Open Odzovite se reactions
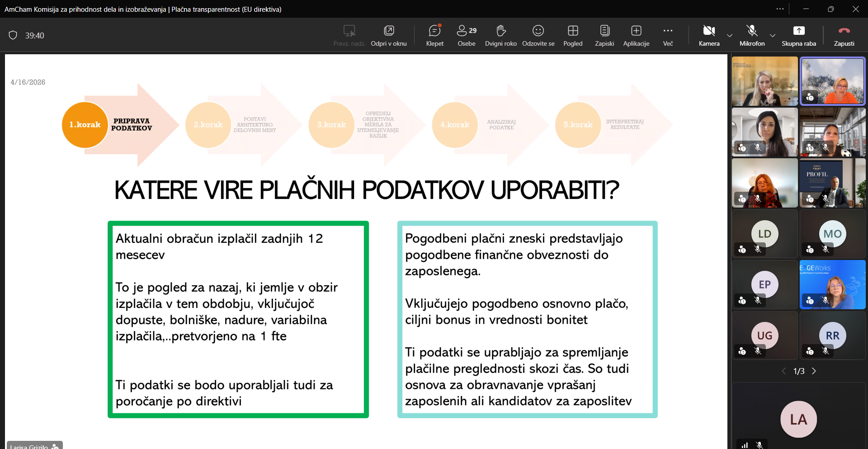 (x=538, y=35)
